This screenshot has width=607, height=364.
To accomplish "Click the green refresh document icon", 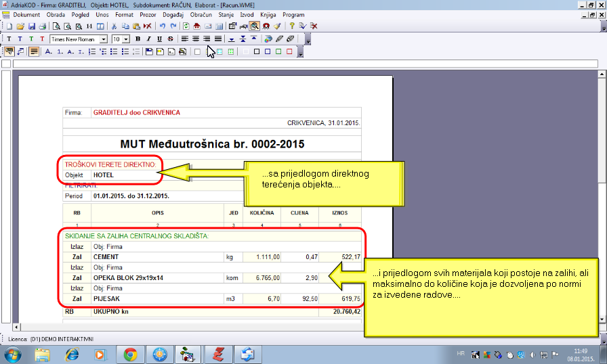I will point(186,26).
